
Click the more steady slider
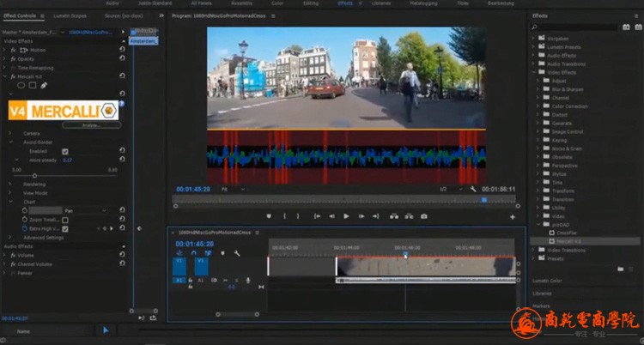tap(34, 175)
